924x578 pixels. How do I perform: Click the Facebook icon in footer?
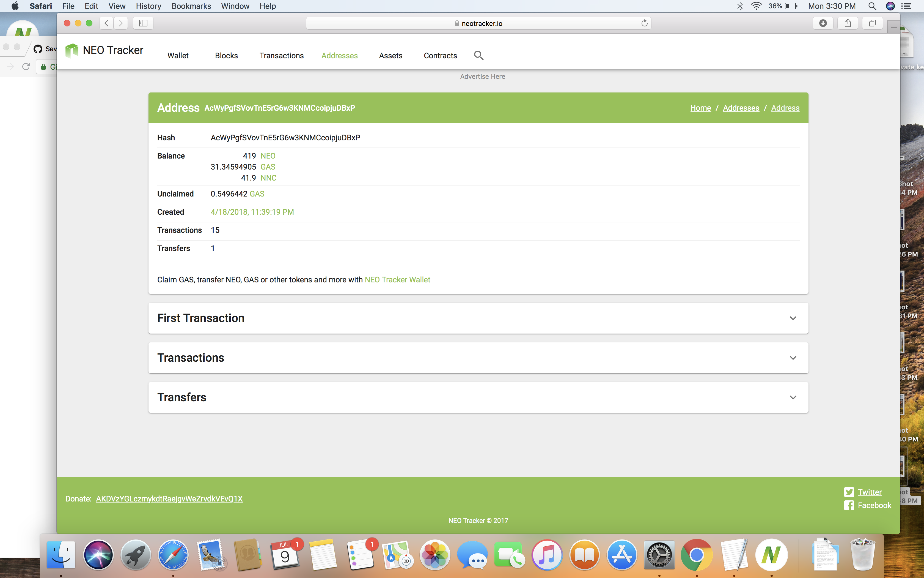click(849, 505)
